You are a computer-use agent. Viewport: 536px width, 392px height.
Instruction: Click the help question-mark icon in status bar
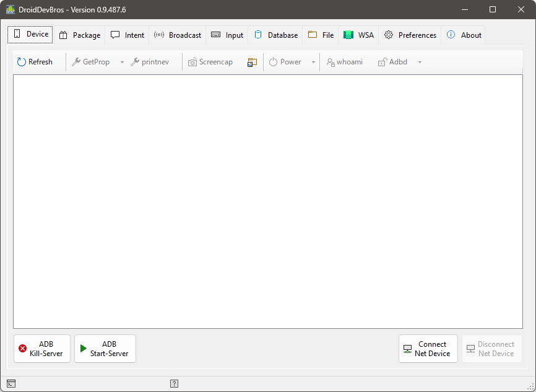[x=174, y=384]
